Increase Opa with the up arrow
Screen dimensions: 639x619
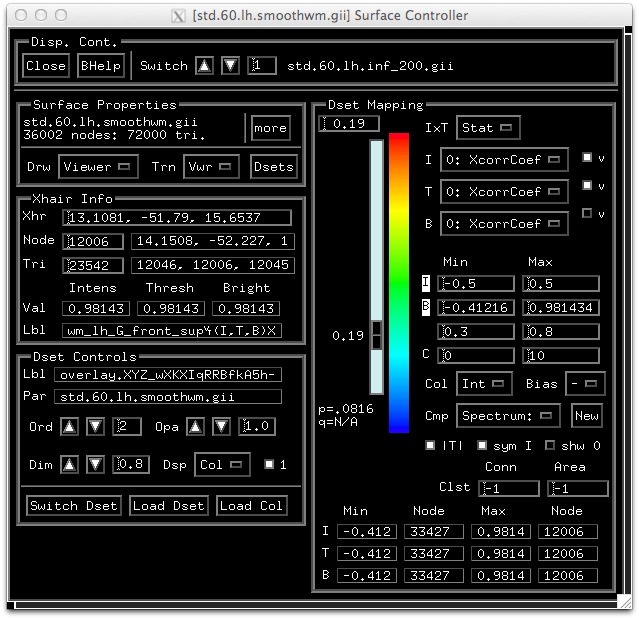pyautogui.click(x=196, y=427)
